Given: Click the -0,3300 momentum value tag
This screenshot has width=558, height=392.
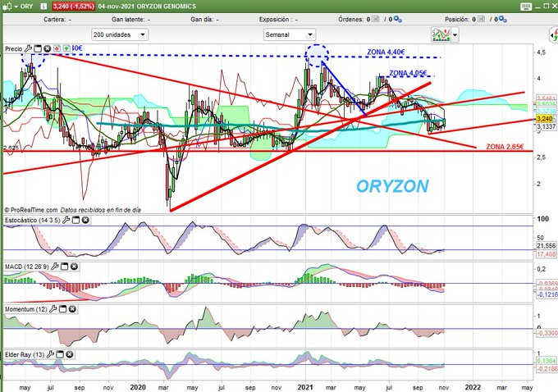Looking at the screenshot, I should coord(547,333).
